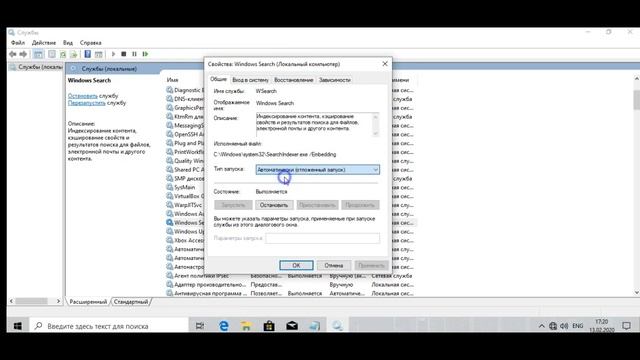Switch to the Расширенный view tab
This screenshot has height=360, width=640.
click(88, 302)
